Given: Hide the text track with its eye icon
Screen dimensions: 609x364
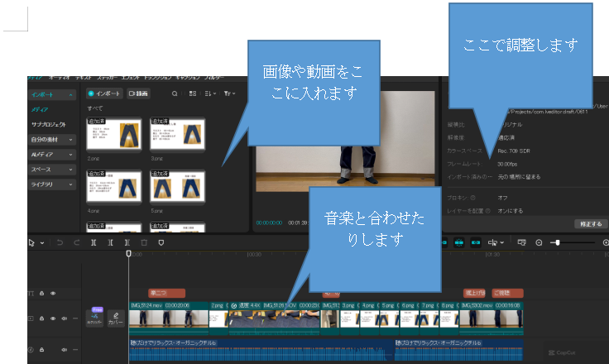Looking at the screenshot, I should tap(53, 294).
